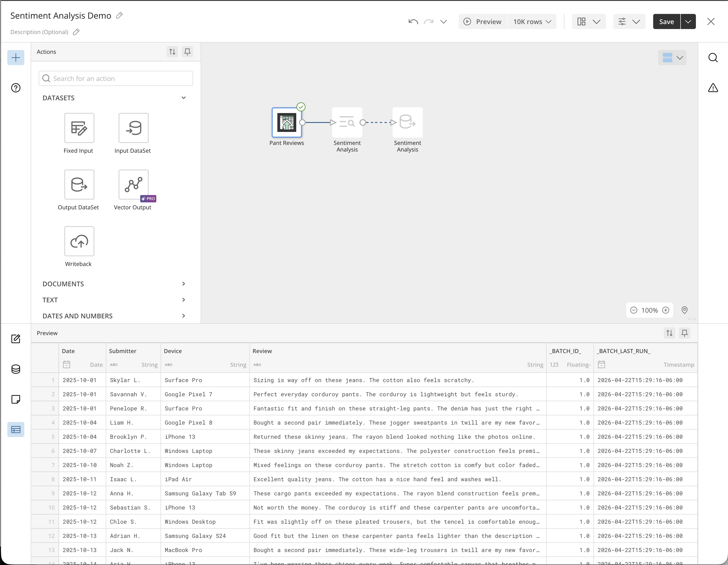This screenshot has width=728, height=565.
Task: Expand the DATES AND NUMBERS section
Action: tap(114, 316)
